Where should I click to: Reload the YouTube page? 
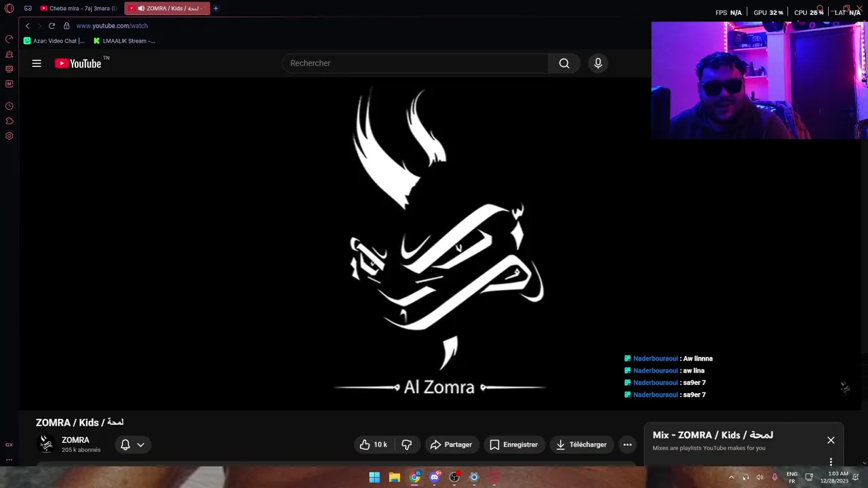click(x=52, y=26)
